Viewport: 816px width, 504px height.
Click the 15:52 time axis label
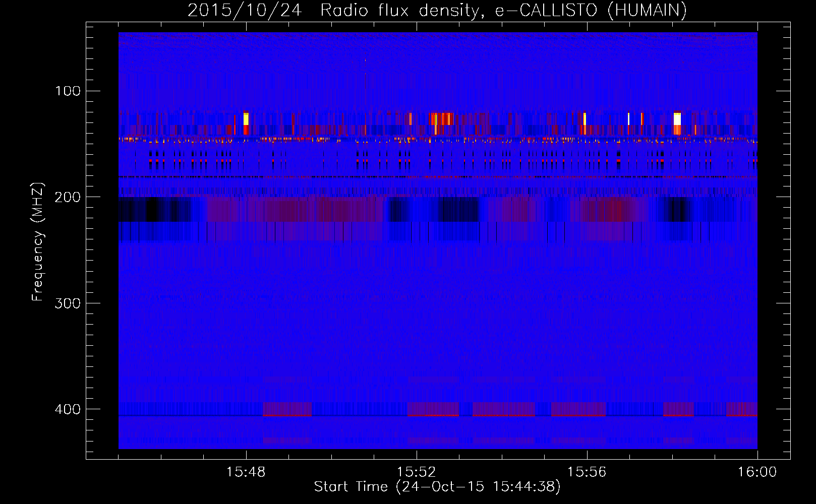[416, 472]
